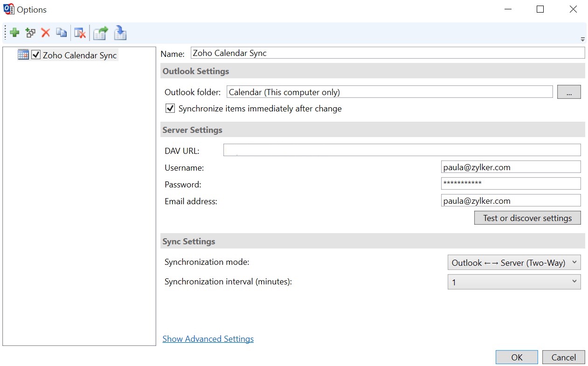
Task: Add multiple profiles at once
Action: [30, 33]
